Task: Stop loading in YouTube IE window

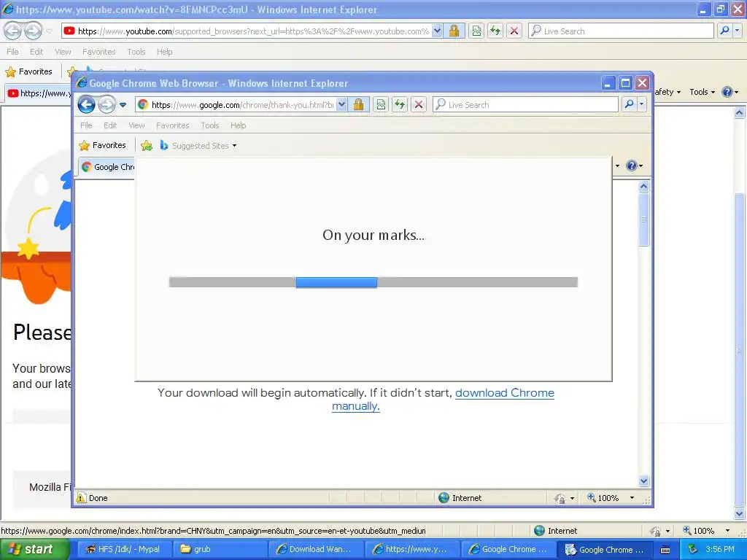Action: pyautogui.click(x=514, y=31)
